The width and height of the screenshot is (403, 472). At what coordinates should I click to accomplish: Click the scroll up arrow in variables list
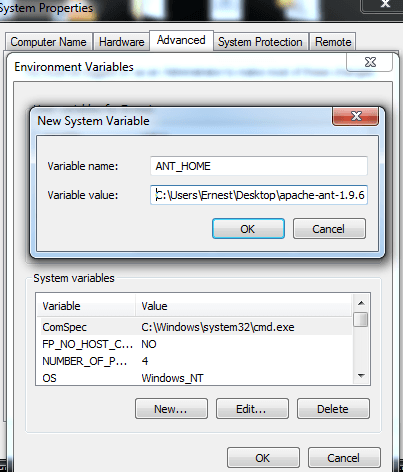[x=361, y=303]
